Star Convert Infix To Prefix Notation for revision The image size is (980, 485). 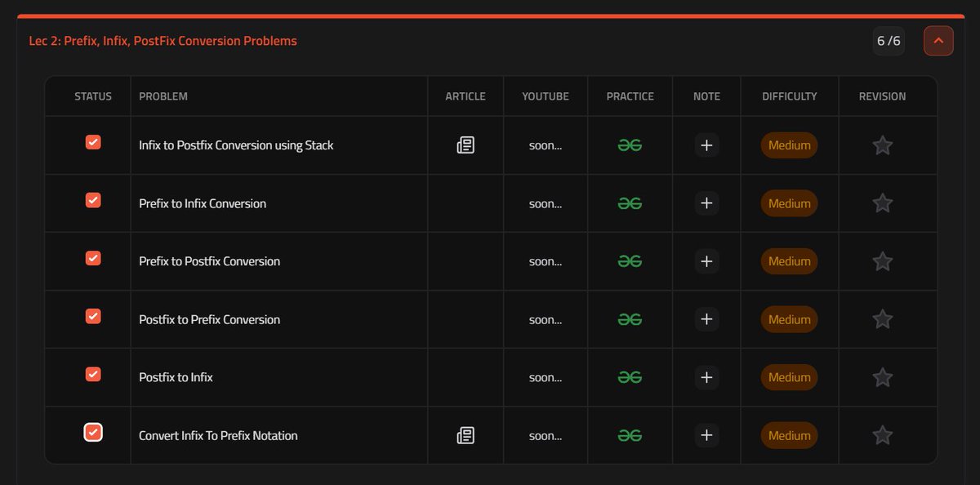click(882, 435)
